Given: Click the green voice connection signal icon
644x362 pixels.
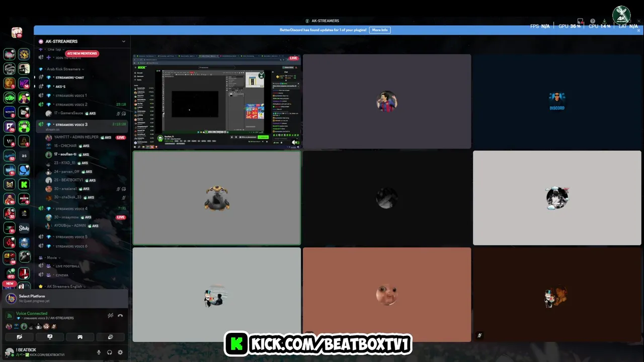Looking at the screenshot, I should pyautogui.click(x=10, y=315).
